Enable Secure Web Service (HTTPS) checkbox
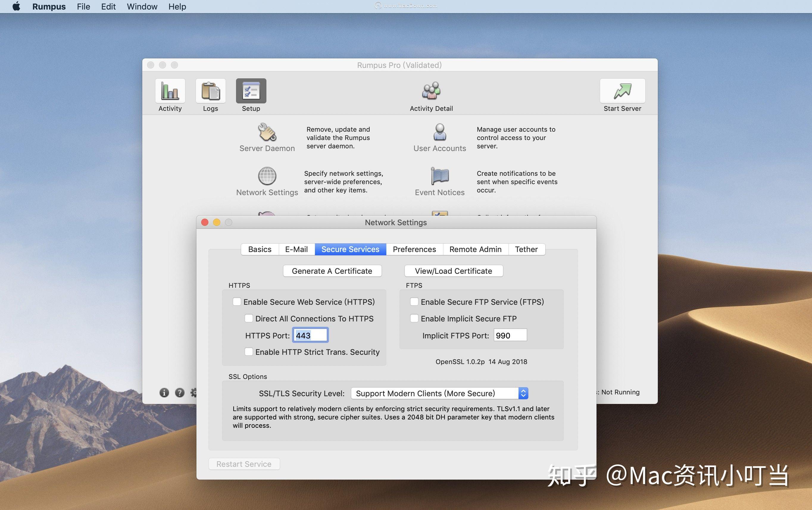This screenshot has width=812, height=510. (237, 301)
